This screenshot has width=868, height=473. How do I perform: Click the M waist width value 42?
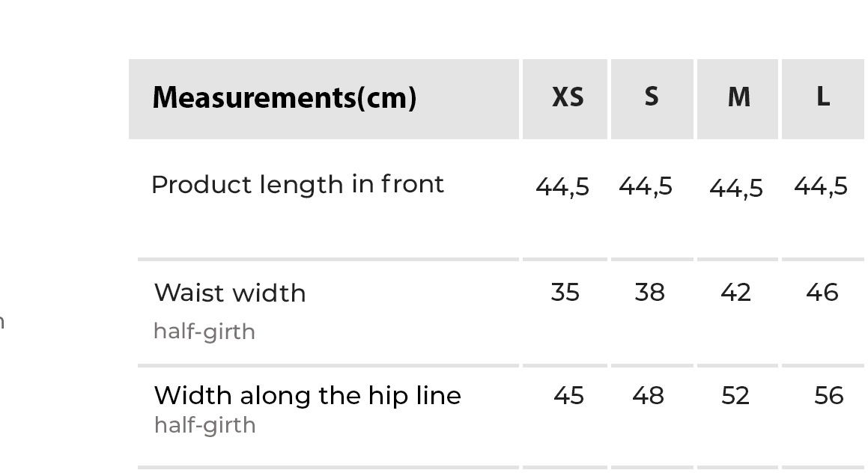coord(735,293)
